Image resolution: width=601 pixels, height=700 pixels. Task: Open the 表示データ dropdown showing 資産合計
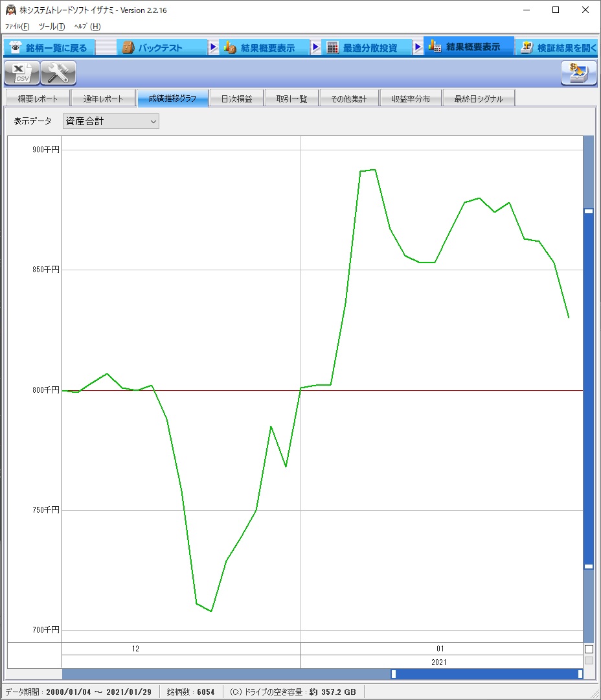point(111,121)
